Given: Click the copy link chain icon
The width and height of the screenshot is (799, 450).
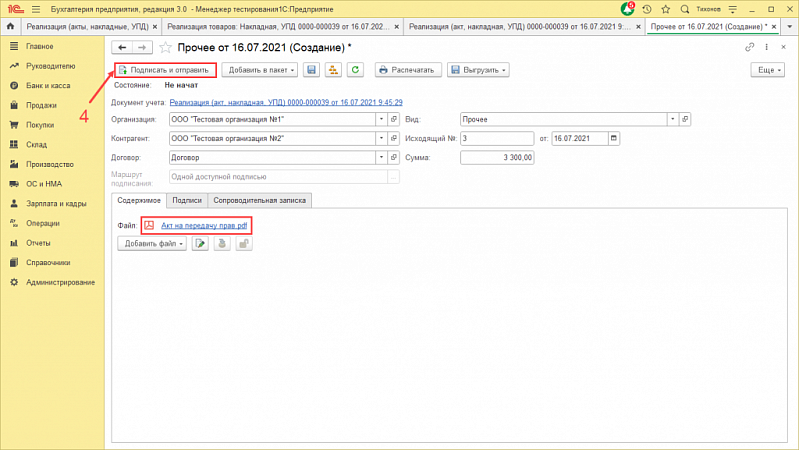Looking at the screenshot, I should (x=749, y=47).
